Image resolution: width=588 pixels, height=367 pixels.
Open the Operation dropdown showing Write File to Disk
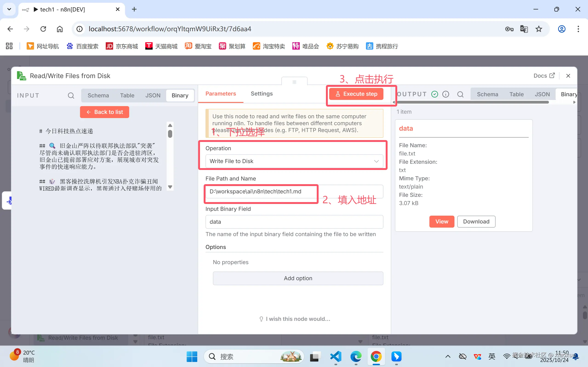pos(294,161)
